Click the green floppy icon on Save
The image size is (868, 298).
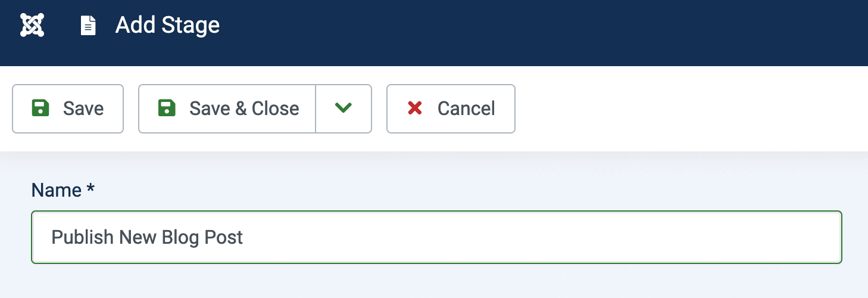pos(40,108)
